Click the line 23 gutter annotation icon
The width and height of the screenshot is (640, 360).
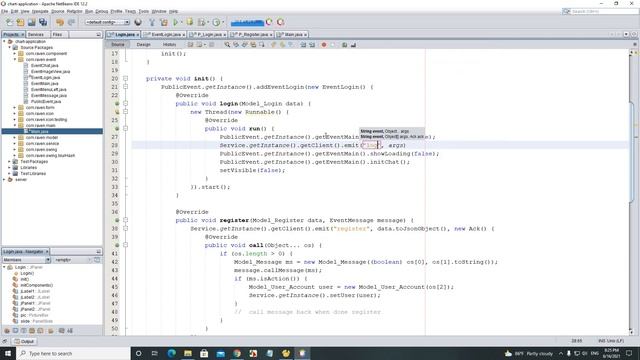(x=117, y=103)
